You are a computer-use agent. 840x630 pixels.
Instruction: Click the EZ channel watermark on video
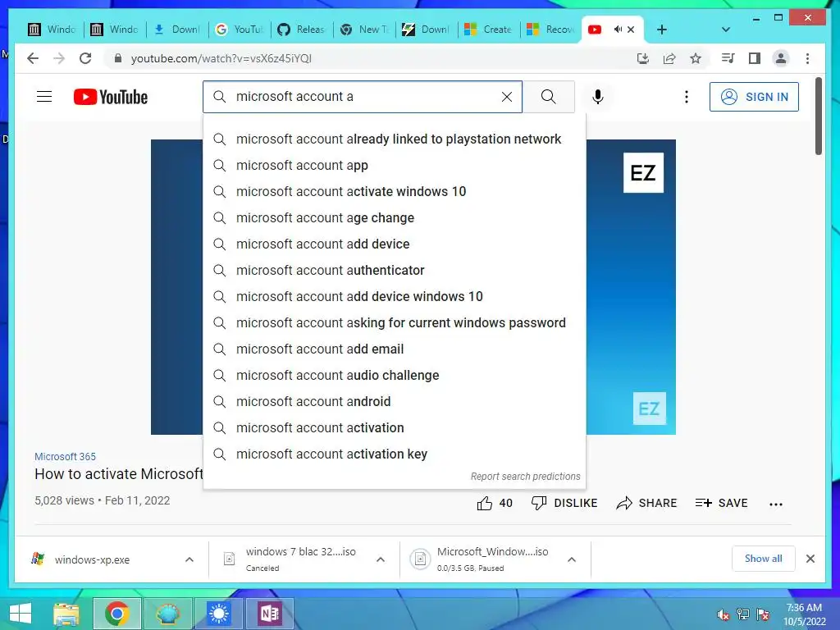coord(650,409)
